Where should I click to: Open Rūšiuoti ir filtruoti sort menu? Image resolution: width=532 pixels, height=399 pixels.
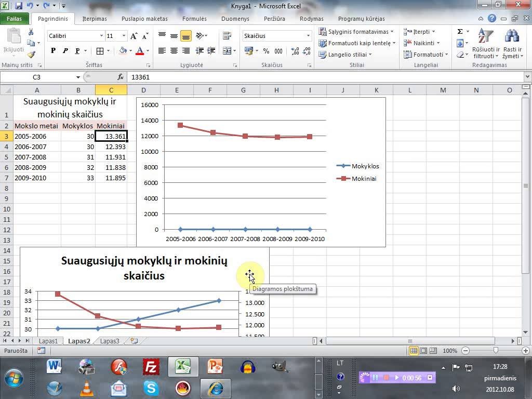click(x=486, y=44)
